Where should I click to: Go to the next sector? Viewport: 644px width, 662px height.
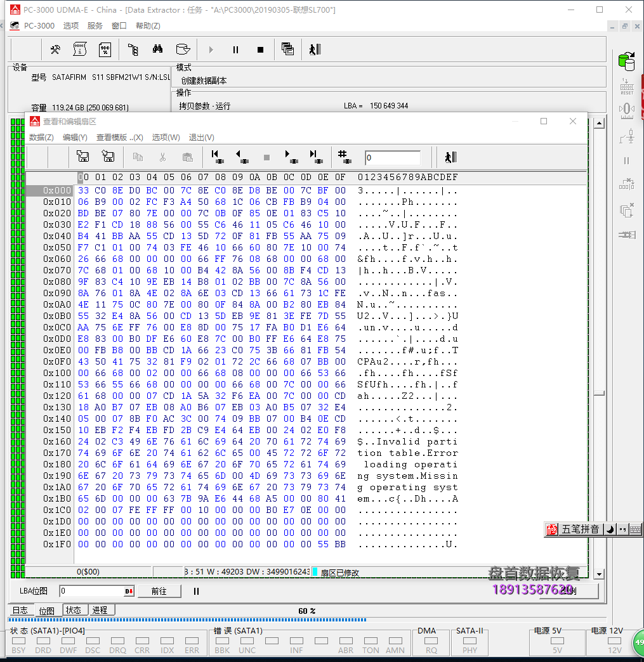click(x=291, y=157)
